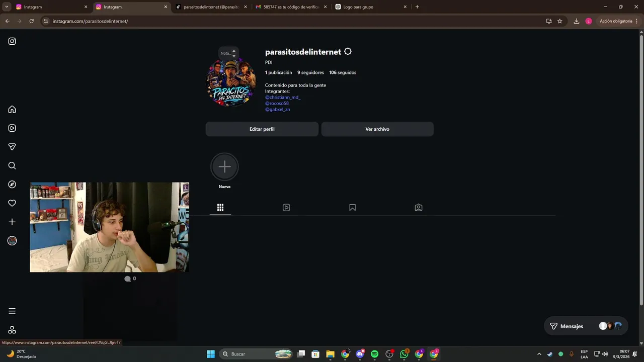Click the Ver archivo button

point(377,129)
